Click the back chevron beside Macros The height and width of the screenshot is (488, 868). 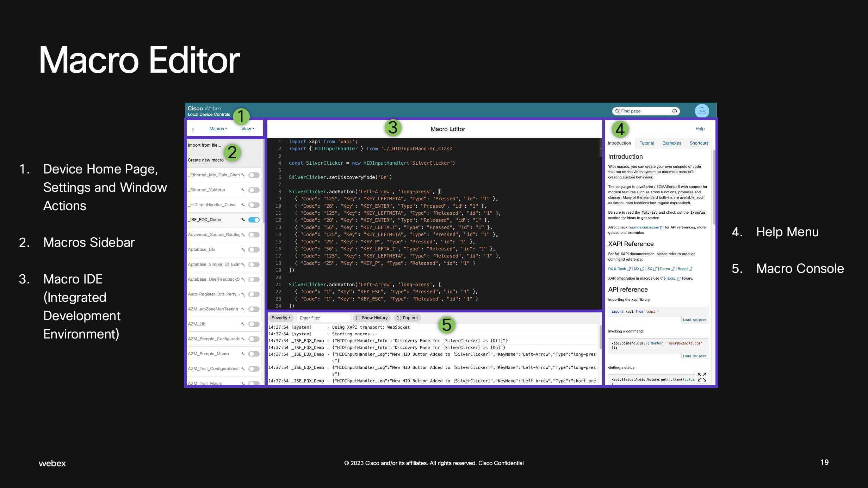coord(193,129)
